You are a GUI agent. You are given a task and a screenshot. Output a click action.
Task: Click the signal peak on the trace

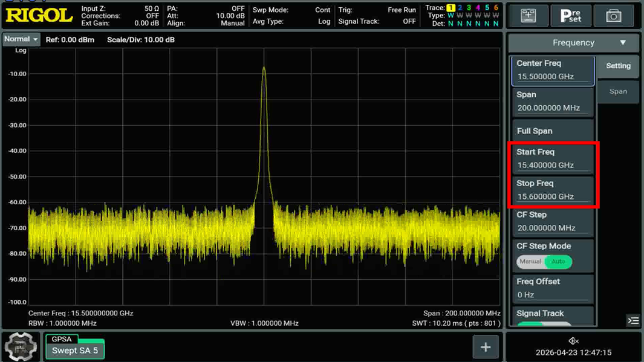pyautogui.click(x=264, y=68)
